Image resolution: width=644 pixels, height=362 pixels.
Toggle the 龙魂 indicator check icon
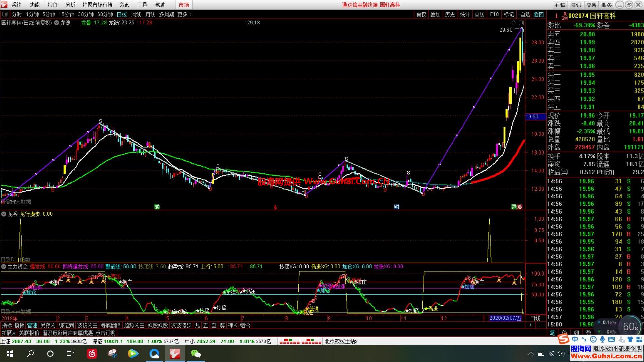(x=57, y=23)
